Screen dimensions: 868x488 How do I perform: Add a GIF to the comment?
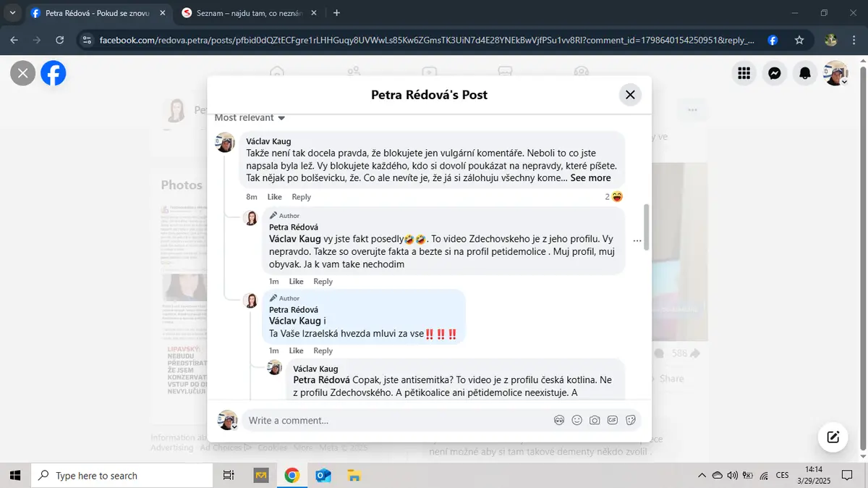point(613,420)
